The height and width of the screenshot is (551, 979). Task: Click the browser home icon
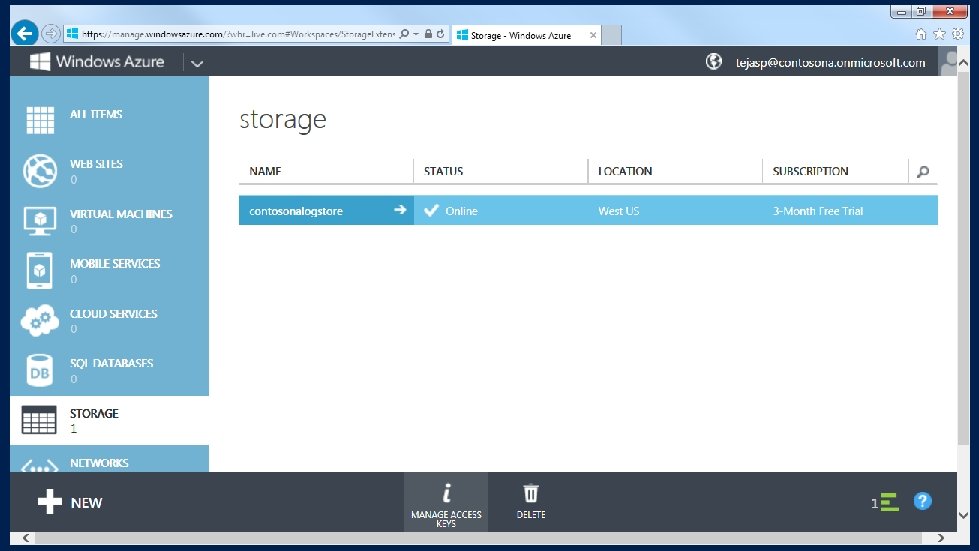point(920,34)
